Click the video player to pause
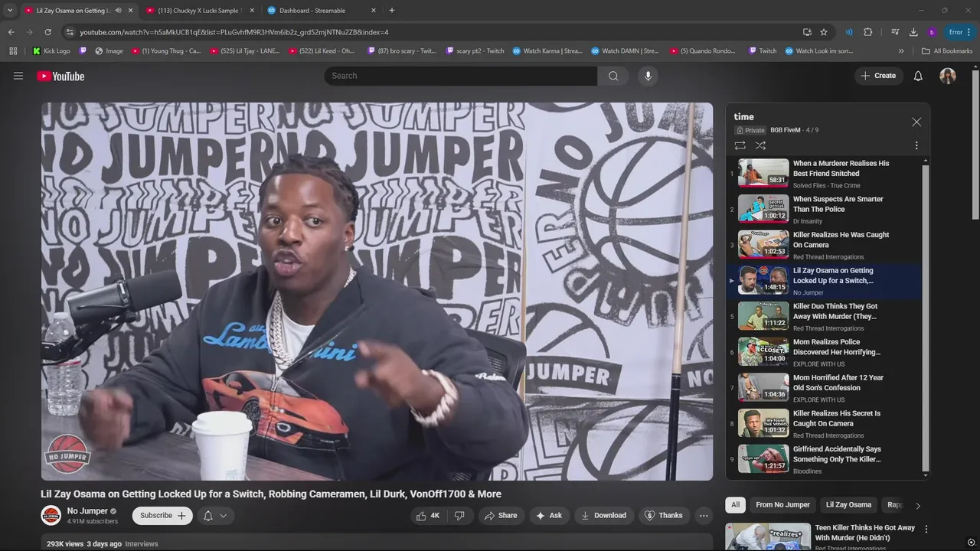The width and height of the screenshot is (980, 551). tap(377, 292)
